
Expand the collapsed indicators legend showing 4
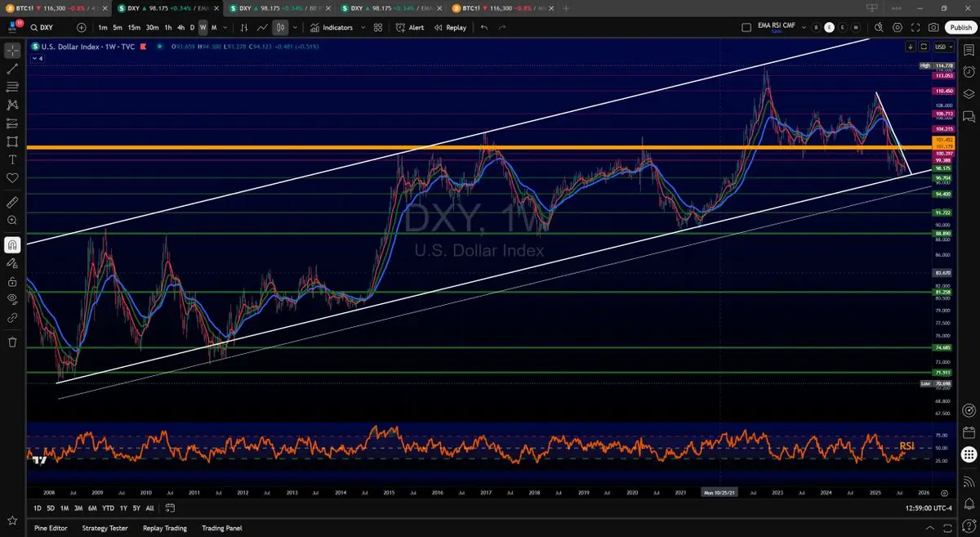tap(37, 58)
